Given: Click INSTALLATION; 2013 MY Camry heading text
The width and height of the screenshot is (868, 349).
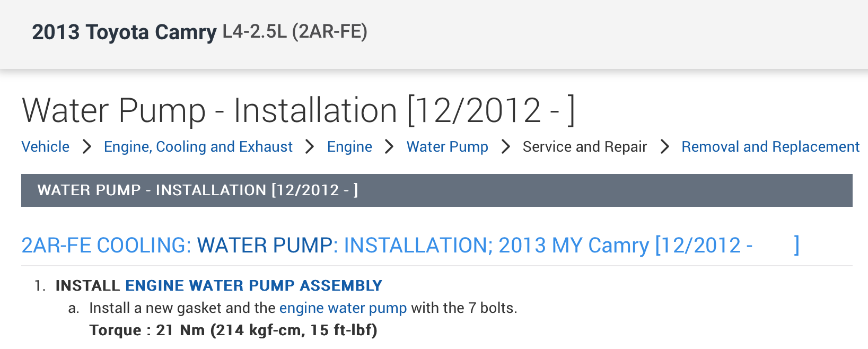Looking at the screenshot, I should [x=496, y=246].
